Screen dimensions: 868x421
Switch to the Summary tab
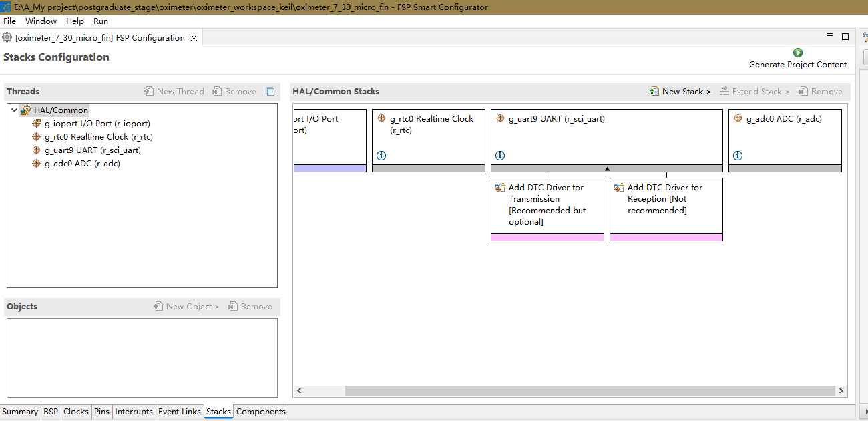(x=20, y=412)
